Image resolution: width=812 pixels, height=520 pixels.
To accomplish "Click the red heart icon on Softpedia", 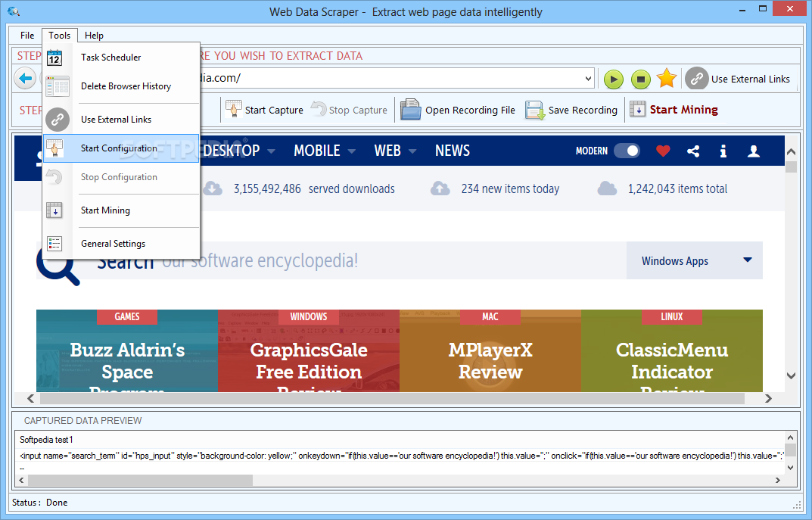I will [x=663, y=151].
